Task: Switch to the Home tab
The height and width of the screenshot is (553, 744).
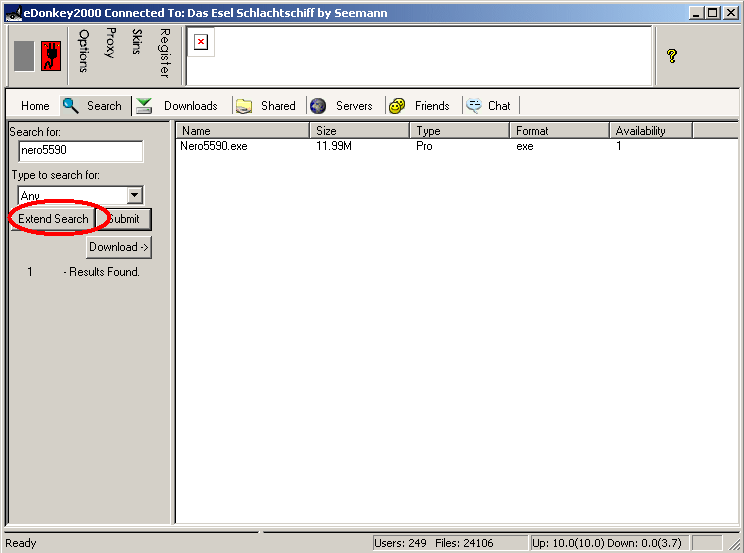Action: 35,106
